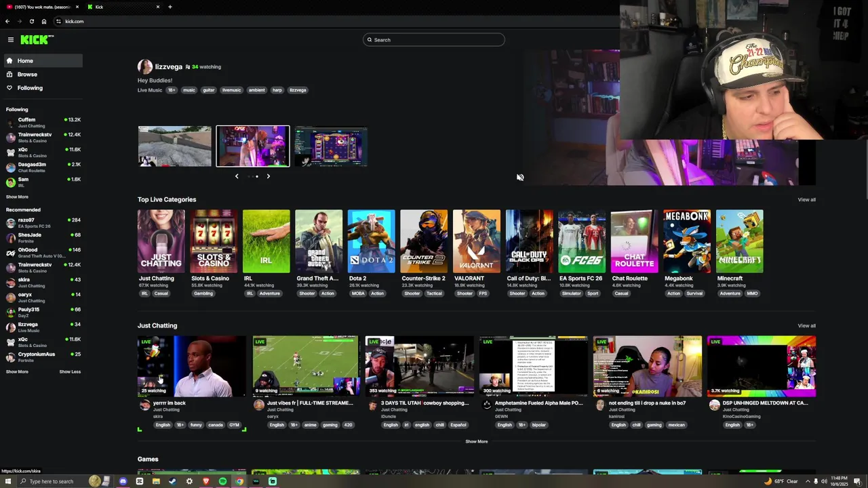Select the first featured carousel thumbnail
Viewport: 868px width, 488px height.
[175, 146]
